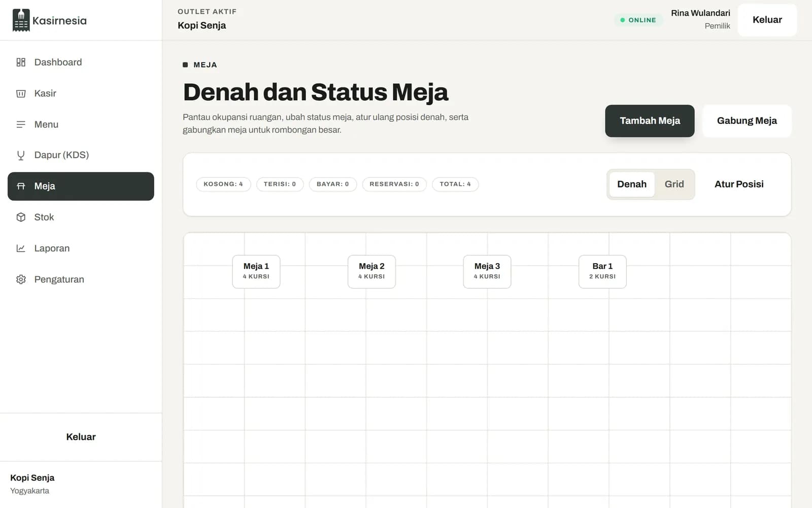The width and height of the screenshot is (812, 508).
Task: Click Kopi Senja Yogyakarta in sidebar footer
Action: coord(32,484)
